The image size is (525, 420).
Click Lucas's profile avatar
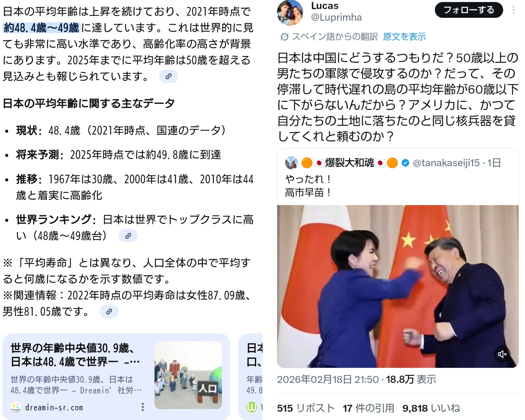coord(290,13)
